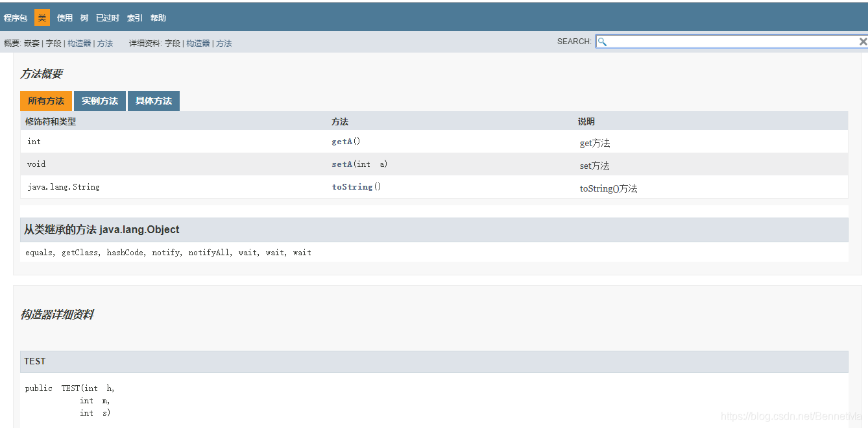868x428 pixels.
Task: Click the 方法概要 section heading
Action: (42, 73)
